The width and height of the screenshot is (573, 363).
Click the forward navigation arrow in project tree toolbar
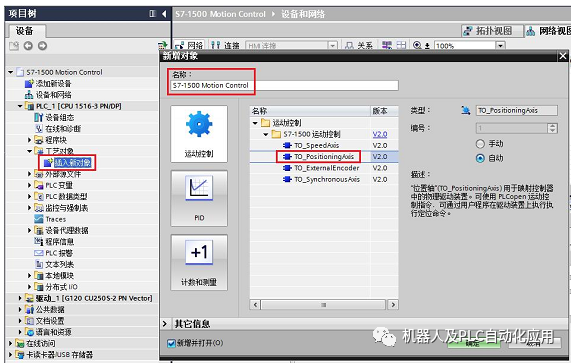point(42,46)
